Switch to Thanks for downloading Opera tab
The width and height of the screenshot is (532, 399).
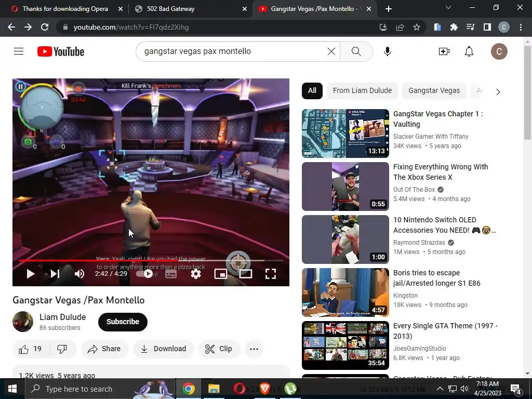(66, 9)
